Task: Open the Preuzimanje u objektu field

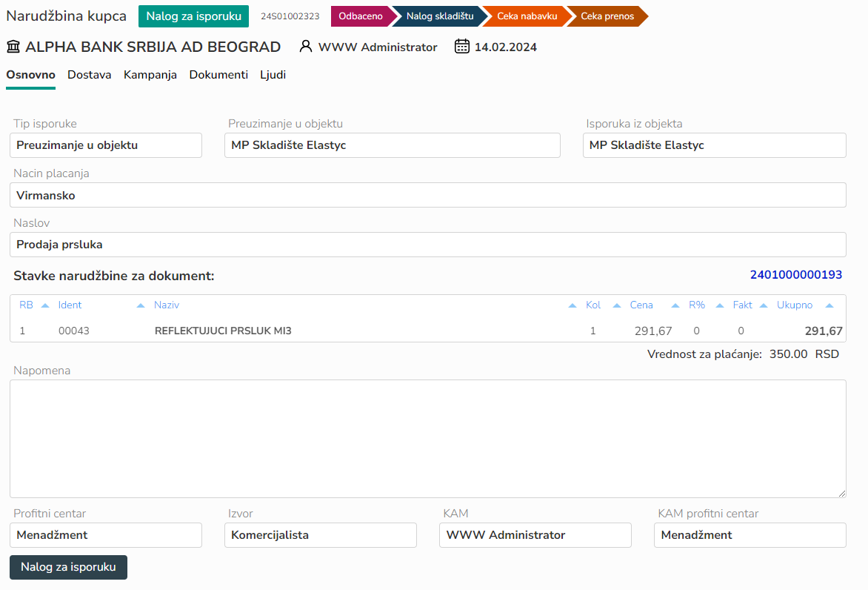Action: pos(393,145)
